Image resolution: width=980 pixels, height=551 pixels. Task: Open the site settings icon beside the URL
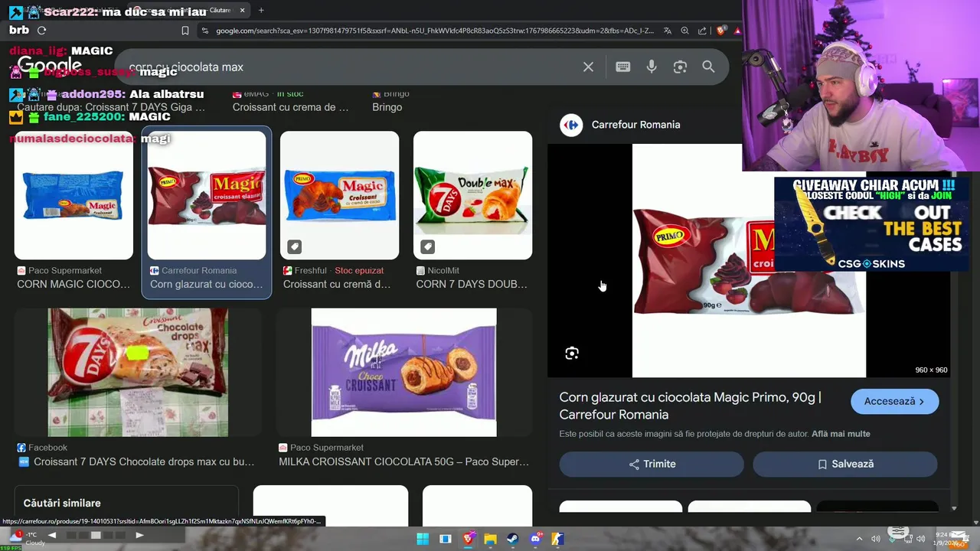[204, 31]
